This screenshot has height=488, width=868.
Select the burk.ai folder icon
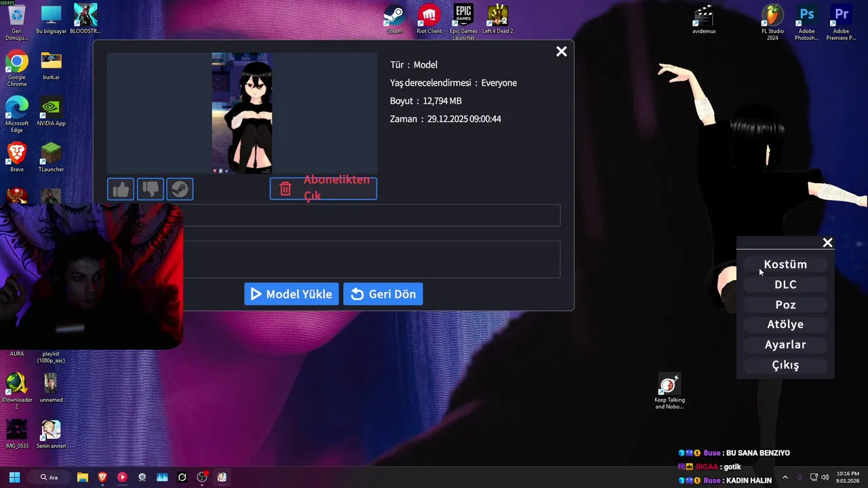[x=52, y=65]
